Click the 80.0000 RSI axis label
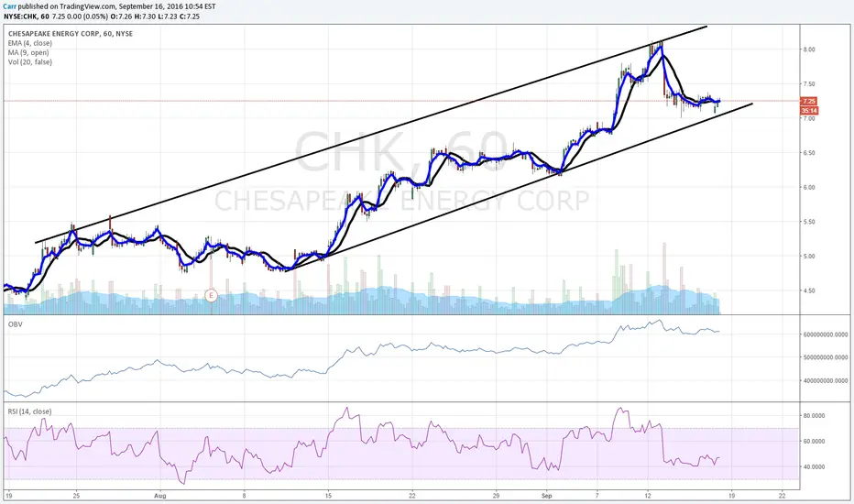The image size is (854, 504). point(814,416)
